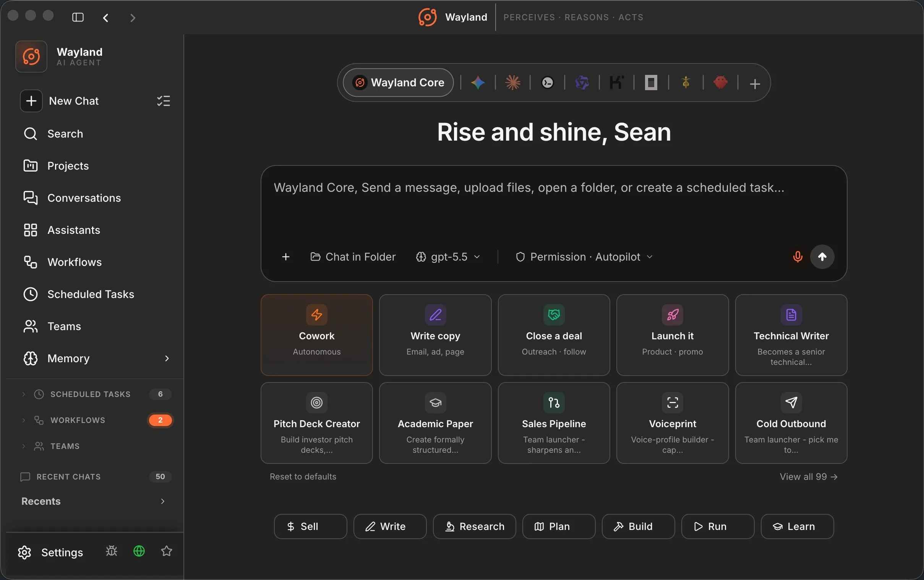Screen dimensions: 924x580
Task: Expand the Recents chevron
Action: [163, 501]
